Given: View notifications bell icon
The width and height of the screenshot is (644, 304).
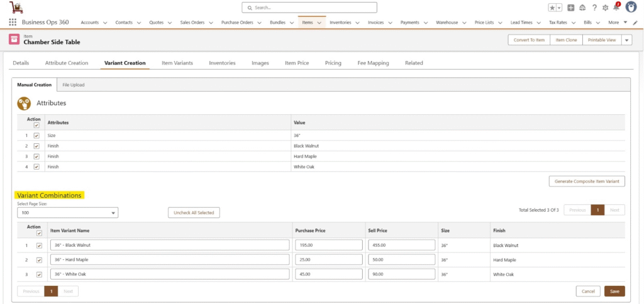Looking at the screenshot, I should coord(616,8).
